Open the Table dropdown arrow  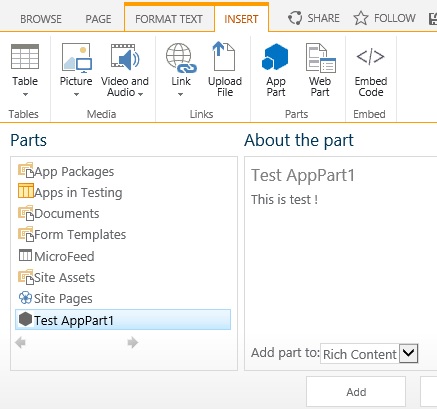[x=25, y=94]
